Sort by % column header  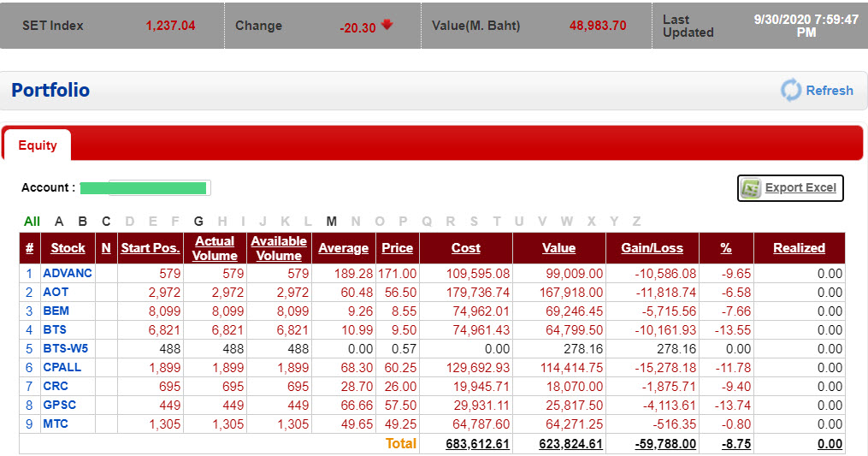(726, 248)
